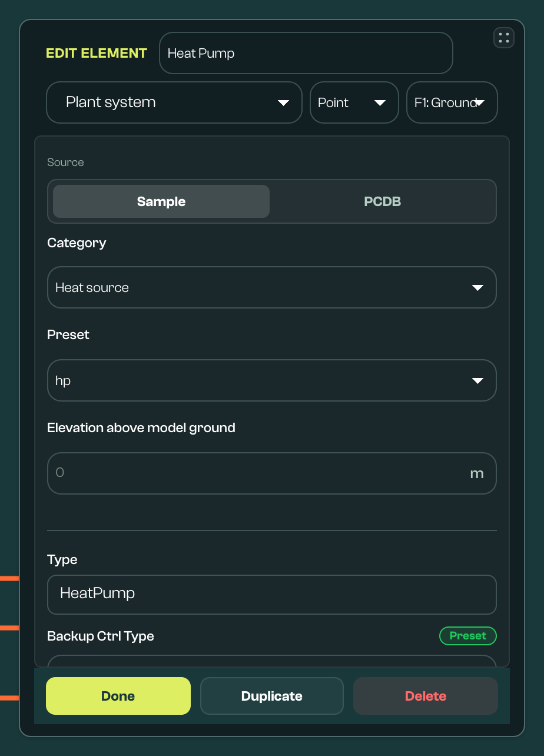The image size is (544, 756).
Task: Click the Source label
Action: pyautogui.click(x=65, y=163)
